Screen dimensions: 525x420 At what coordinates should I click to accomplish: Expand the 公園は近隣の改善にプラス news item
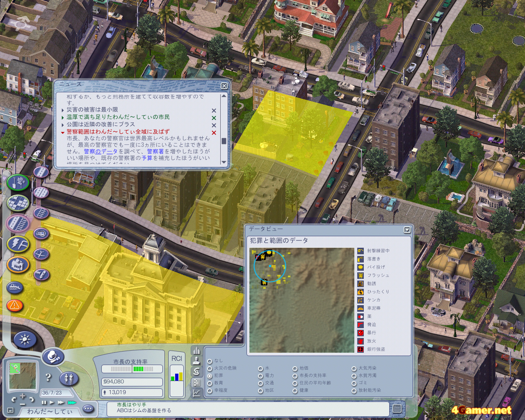[63, 125]
